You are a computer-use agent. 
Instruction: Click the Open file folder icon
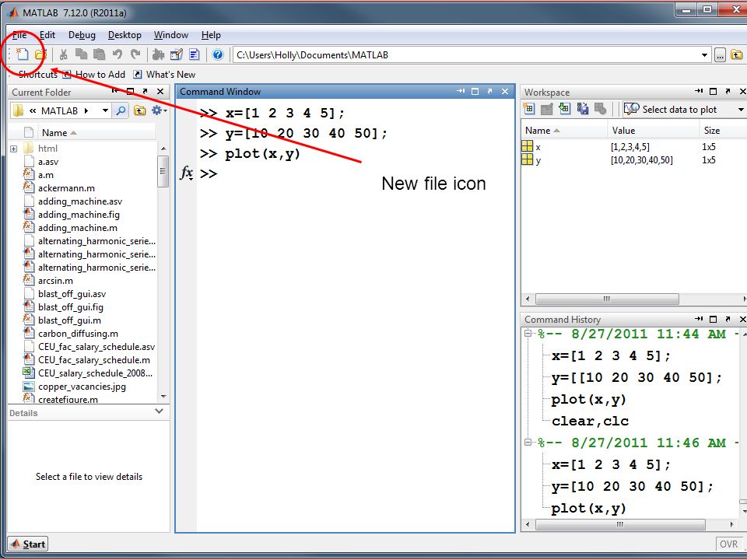[x=40, y=54]
